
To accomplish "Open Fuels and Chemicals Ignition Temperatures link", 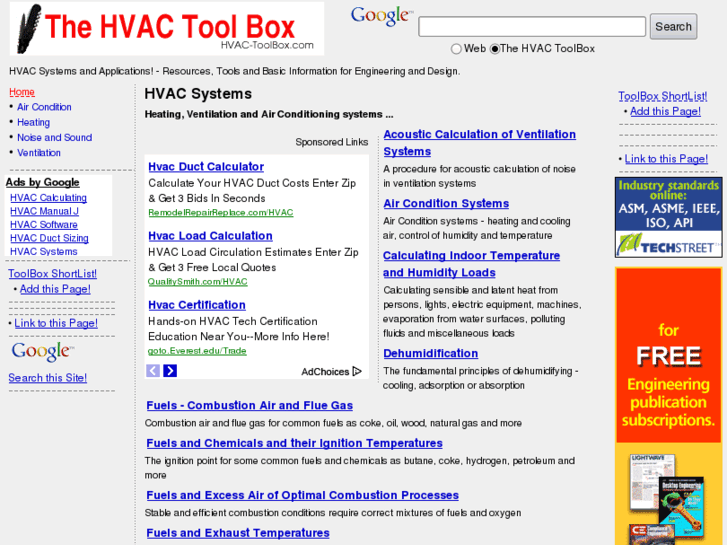I will (294, 443).
